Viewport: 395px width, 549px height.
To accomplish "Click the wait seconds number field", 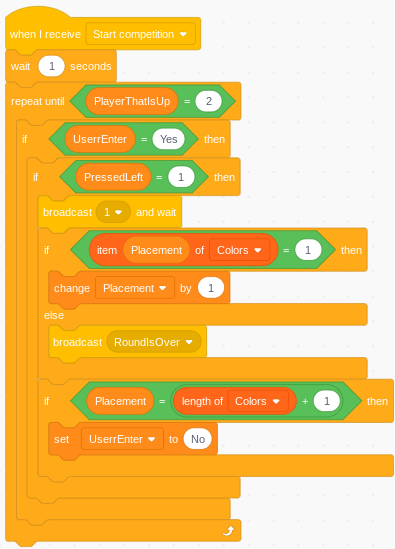I will [x=51, y=66].
